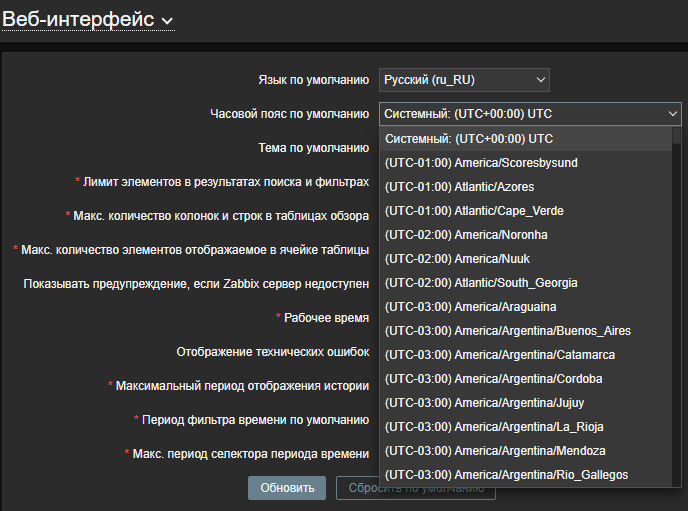Select America/Argentina/Cordoba time zone
This screenshot has height=511, width=688.
tap(494, 379)
